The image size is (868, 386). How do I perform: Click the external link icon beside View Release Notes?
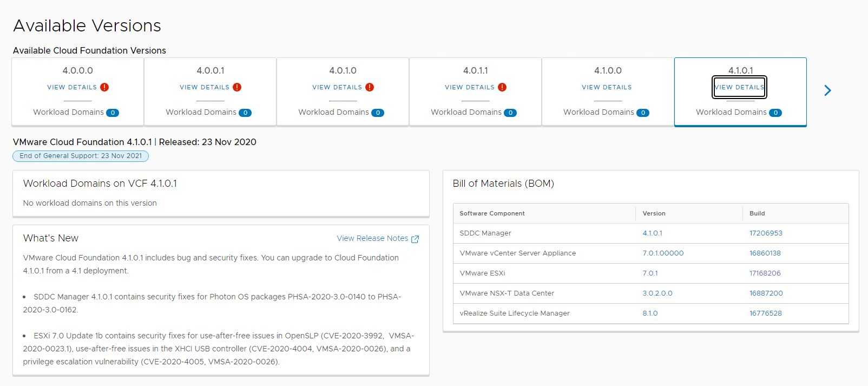415,239
